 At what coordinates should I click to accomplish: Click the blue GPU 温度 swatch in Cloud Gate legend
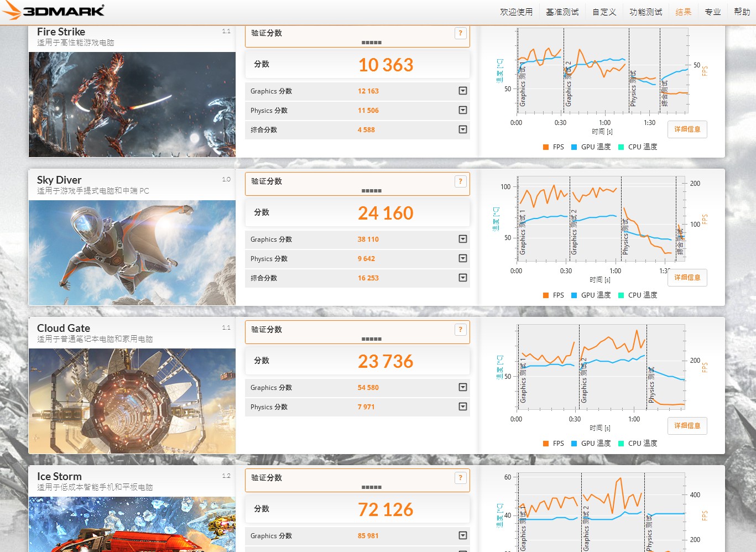574,444
